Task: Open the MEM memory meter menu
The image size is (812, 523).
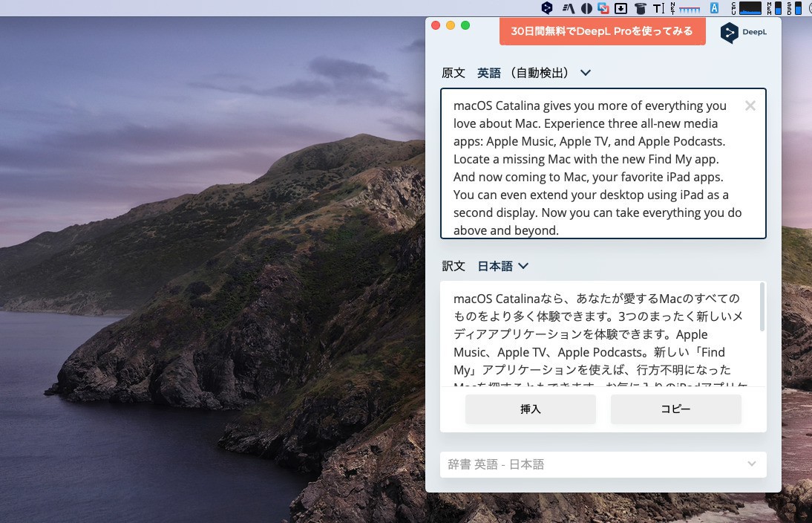Action: (774, 7)
